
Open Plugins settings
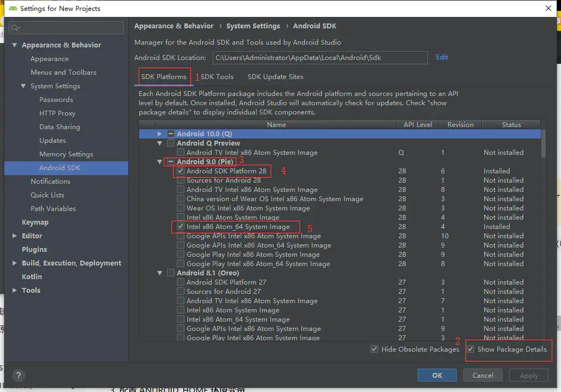[x=34, y=249]
